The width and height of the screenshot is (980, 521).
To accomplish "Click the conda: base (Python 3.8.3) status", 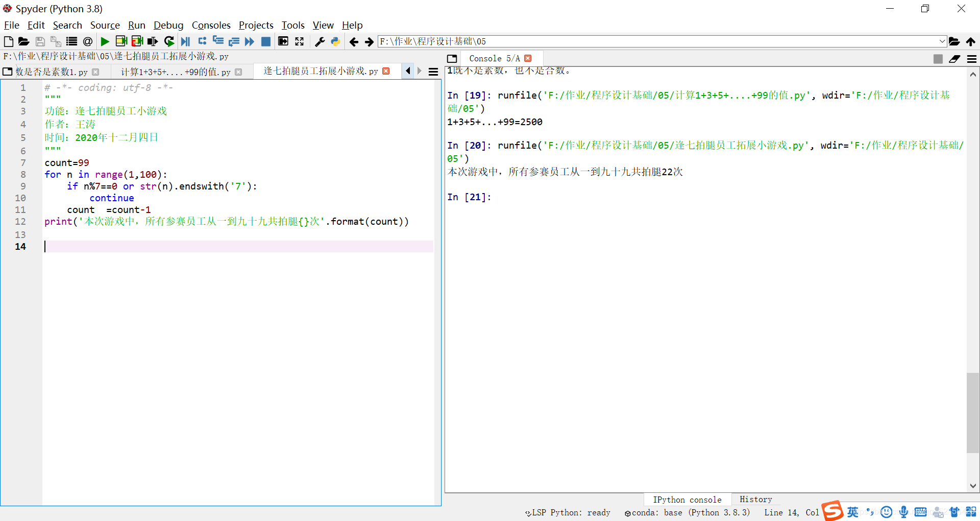I will 687,512.
